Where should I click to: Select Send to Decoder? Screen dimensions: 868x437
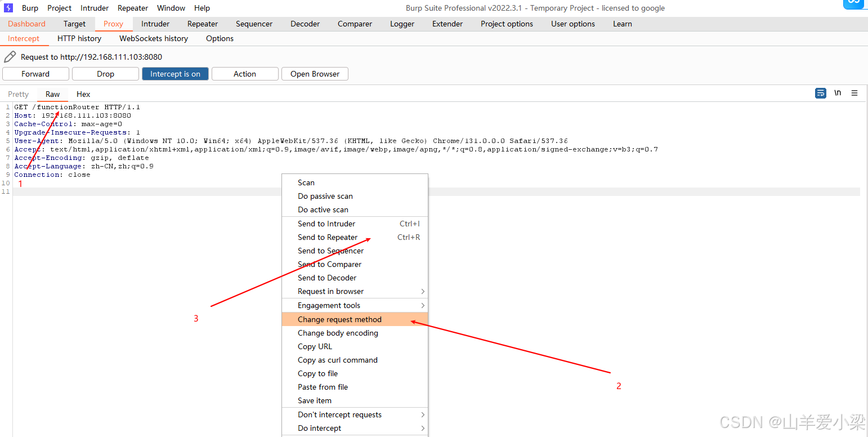pyautogui.click(x=355, y=278)
